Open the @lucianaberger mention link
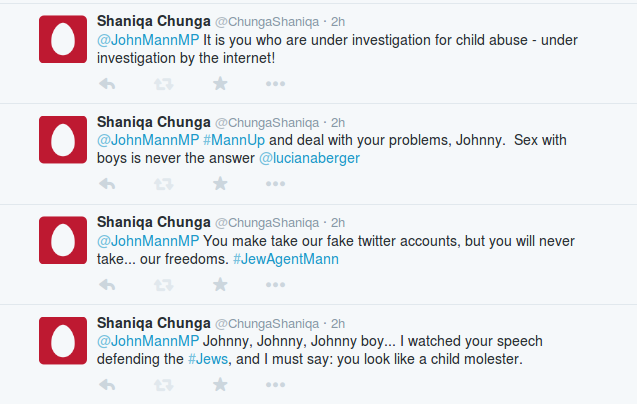This screenshot has height=404, width=637. tap(309, 158)
